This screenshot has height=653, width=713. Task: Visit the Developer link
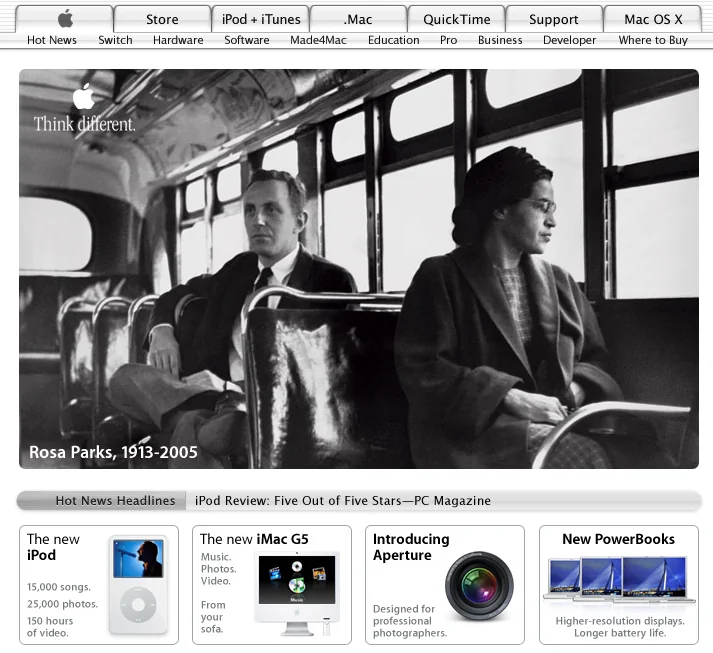[x=569, y=40]
